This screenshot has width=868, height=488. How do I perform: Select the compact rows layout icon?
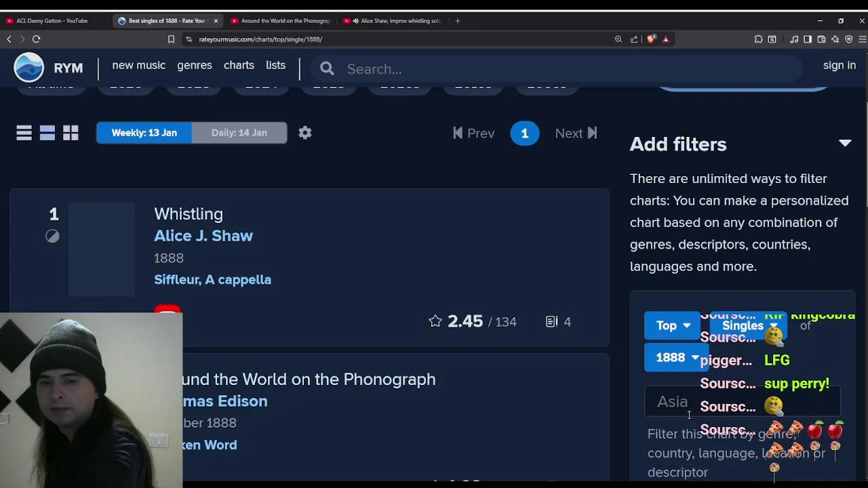47,133
